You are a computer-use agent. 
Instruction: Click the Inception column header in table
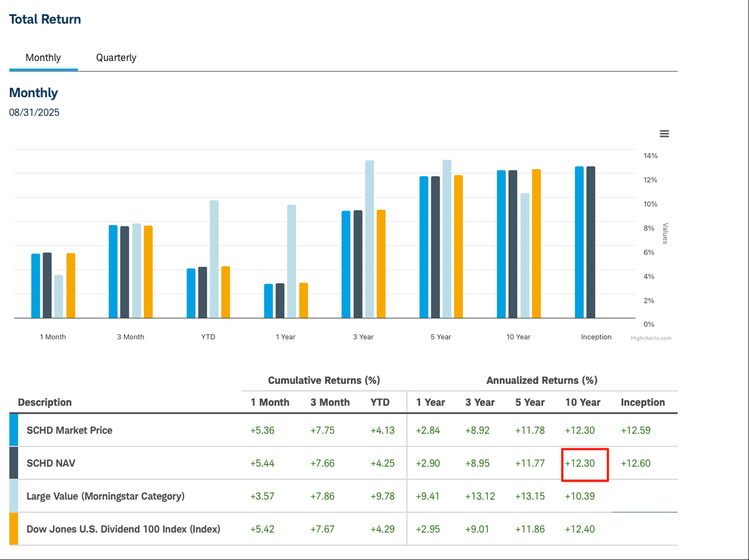(x=643, y=402)
